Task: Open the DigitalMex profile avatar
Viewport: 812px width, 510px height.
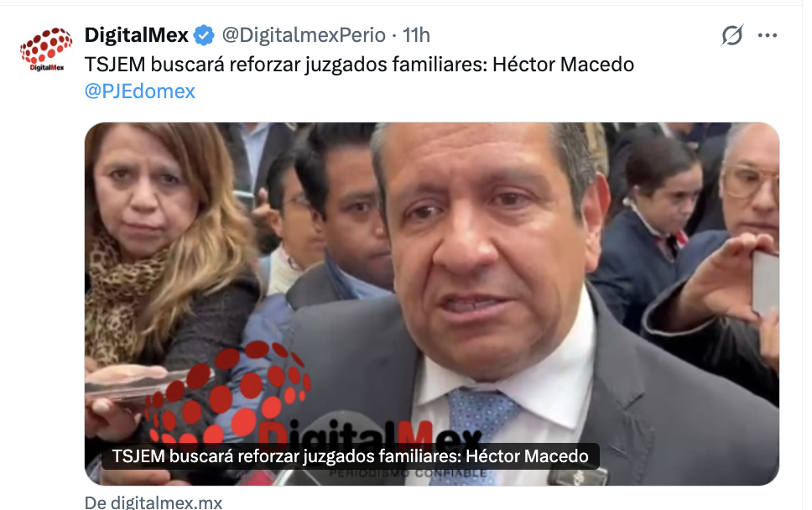Action: tap(46, 49)
